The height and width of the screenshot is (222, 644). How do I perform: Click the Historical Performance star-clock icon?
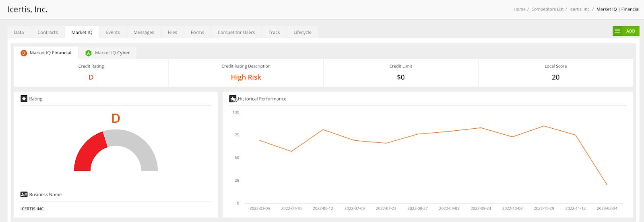tap(233, 99)
